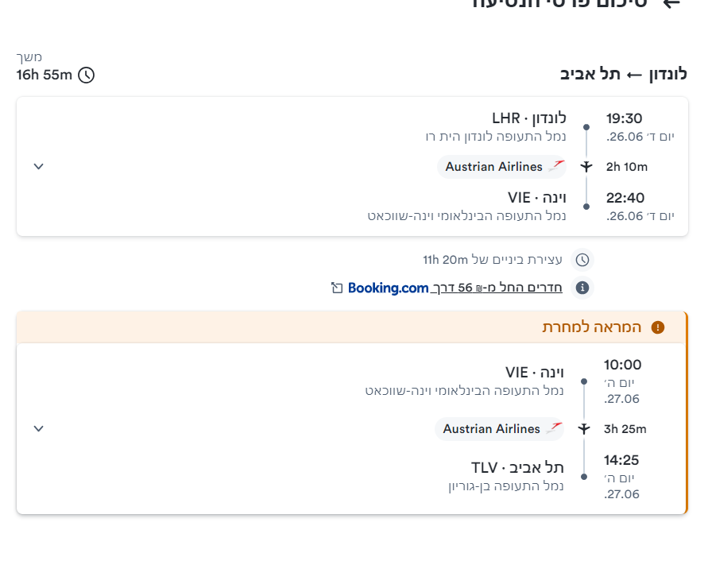Click the Austrian Airlines logo on first flight
Image resolution: width=708 pixels, height=588 pixels.
point(556,166)
